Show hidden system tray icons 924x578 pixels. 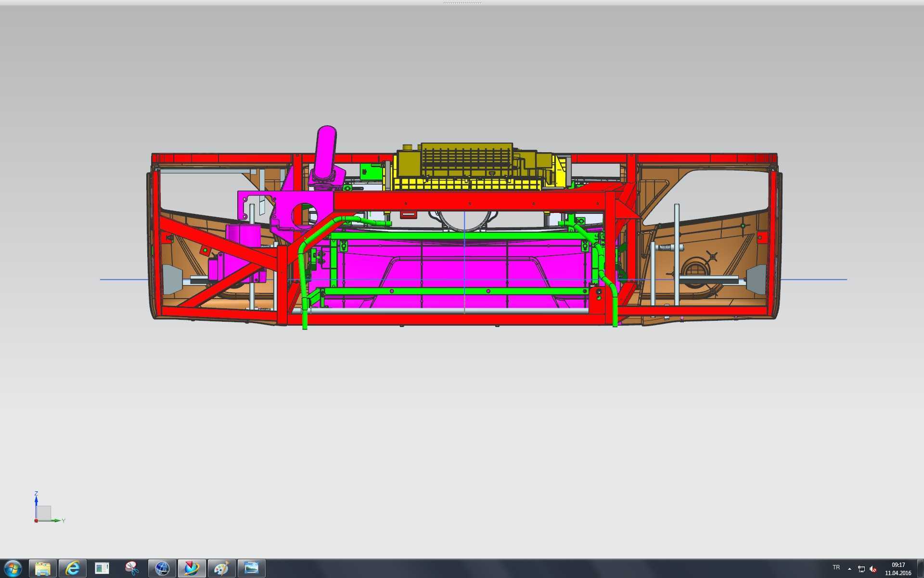pos(849,569)
